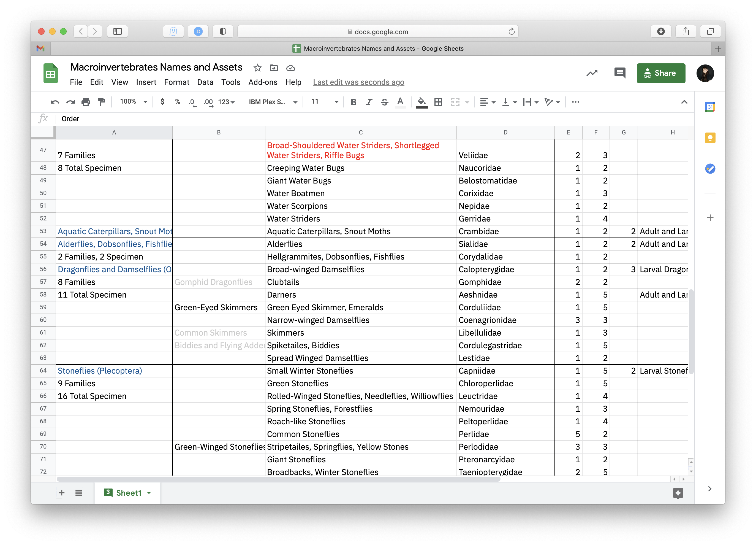The image size is (756, 545).
Task: Hide the menus with collapse arrow
Action: click(684, 102)
